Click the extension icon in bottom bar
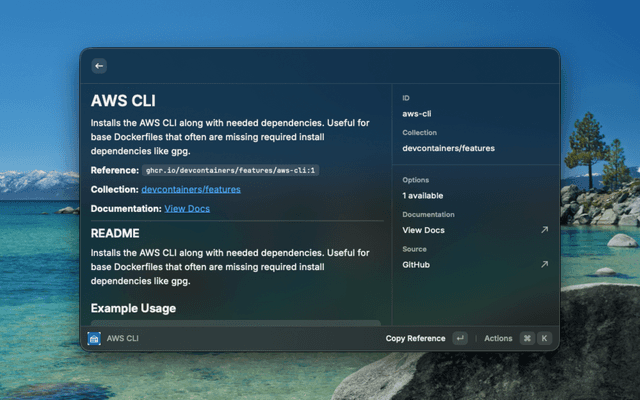This screenshot has height=400, width=640. 94,339
